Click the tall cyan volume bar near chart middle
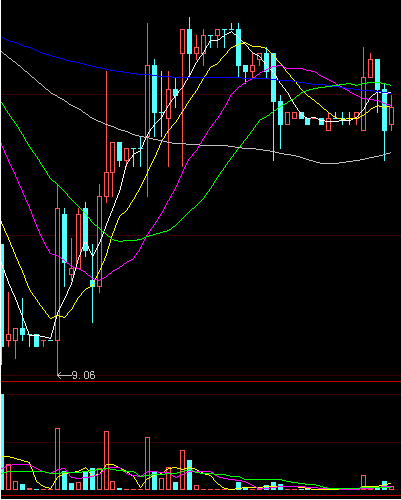This screenshot has width=401, height=500. coord(189,475)
